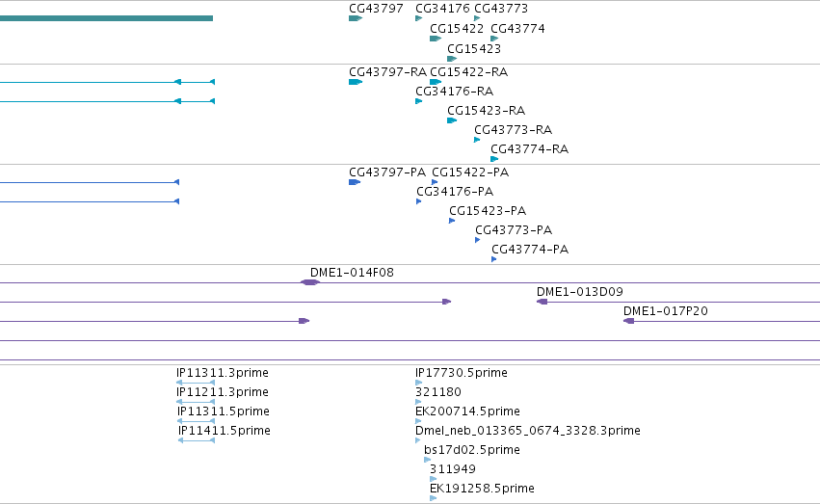Click the CG15423-PA protein label

[x=488, y=211]
